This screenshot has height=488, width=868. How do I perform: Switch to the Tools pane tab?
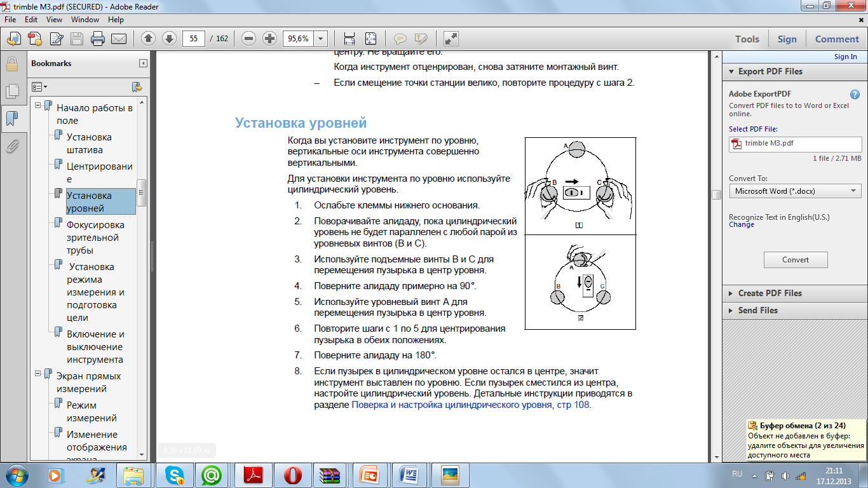point(747,39)
